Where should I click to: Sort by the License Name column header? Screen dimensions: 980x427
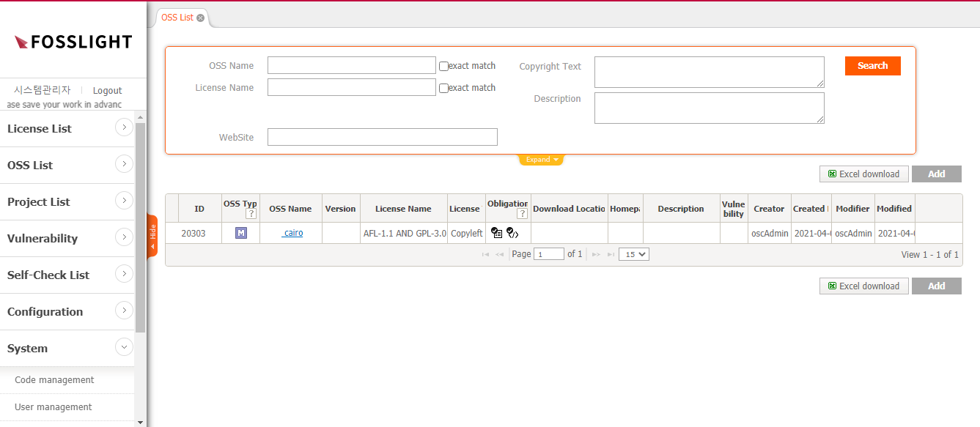pos(403,209)
